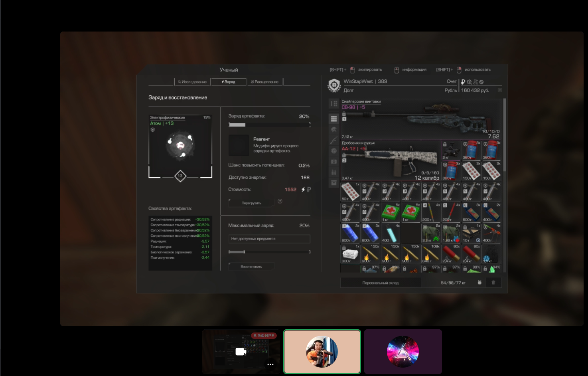Image resolution: width=588 pixels, height=376 pixels.
Task: Open the Персональный склад button
Action: pyautogui.click(x=380, y=283)
